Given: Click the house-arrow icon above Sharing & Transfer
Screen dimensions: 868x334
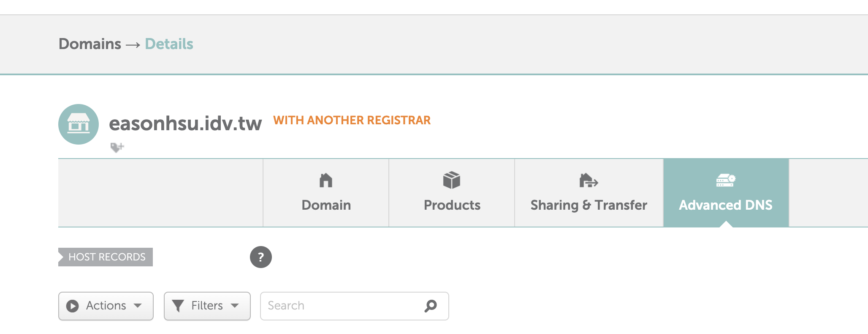Looking at the screenshot, I should point(589,181).
